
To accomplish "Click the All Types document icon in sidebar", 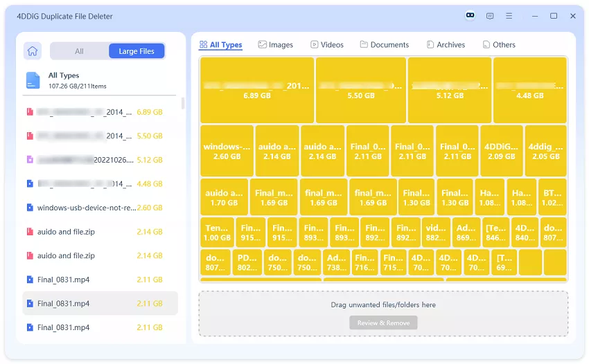I will pos(33,80).
